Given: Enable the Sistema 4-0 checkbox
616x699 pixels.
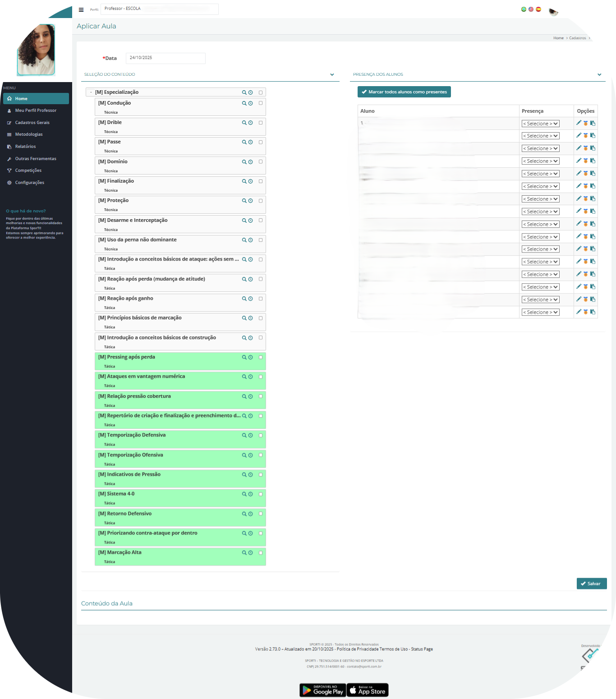Looking at the screenshot, I should pyautogui.click(x=261, y=494).
